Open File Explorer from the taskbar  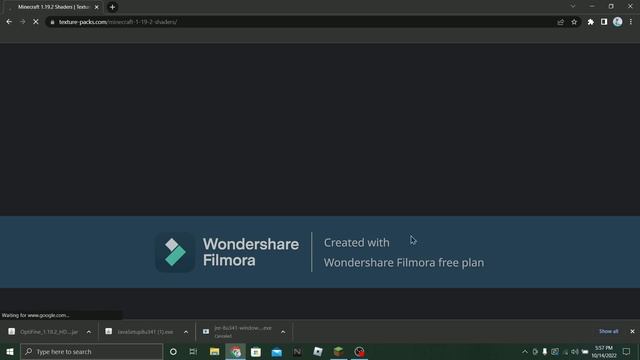click(214, 352)
